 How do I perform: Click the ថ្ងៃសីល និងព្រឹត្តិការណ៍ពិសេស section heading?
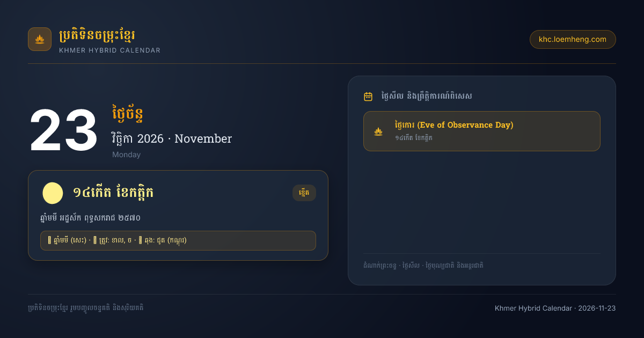point(427,97)
